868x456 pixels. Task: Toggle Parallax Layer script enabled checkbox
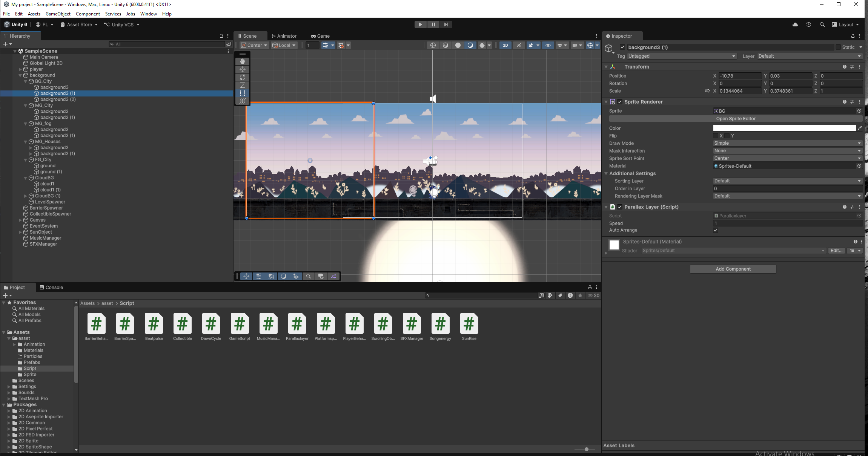(x=620, y=207)
